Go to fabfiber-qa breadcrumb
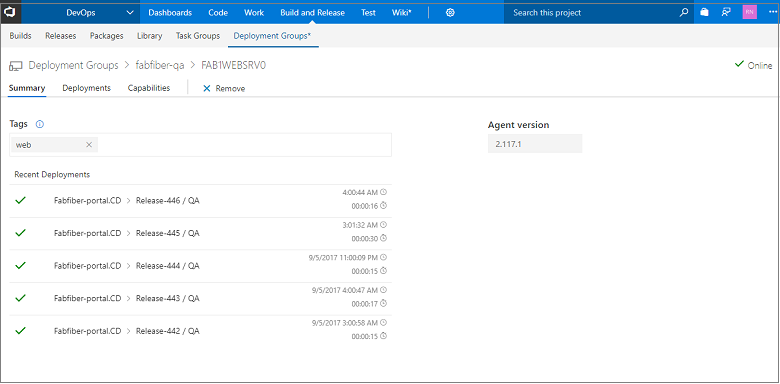Screen dimensions: 780x384 pos(160,65)
